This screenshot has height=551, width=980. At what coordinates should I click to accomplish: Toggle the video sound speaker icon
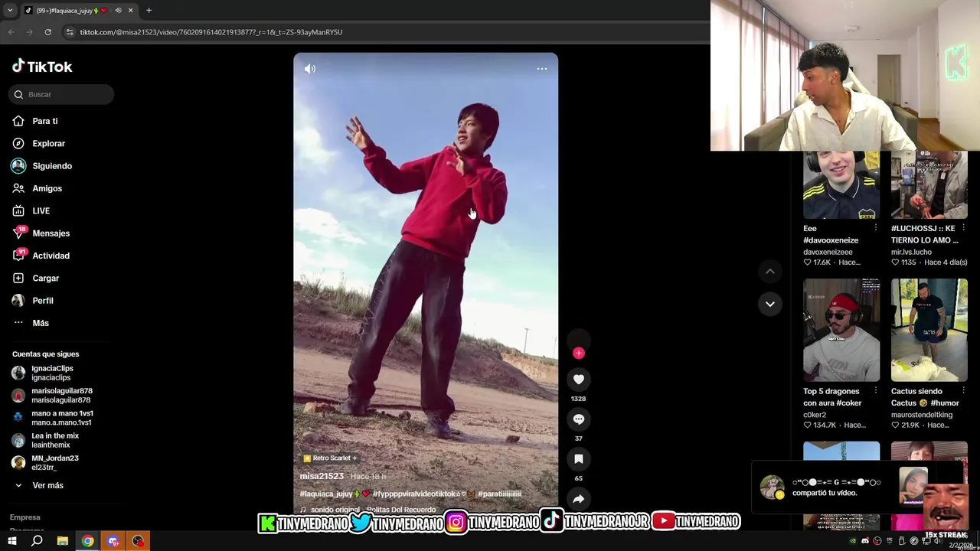coord(309,69)
